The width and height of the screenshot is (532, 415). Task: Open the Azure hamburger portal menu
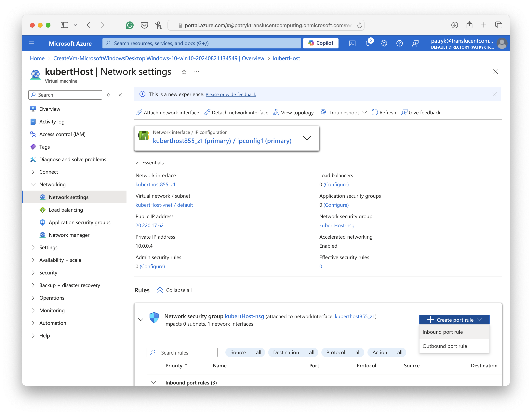(x=32, y=43)
